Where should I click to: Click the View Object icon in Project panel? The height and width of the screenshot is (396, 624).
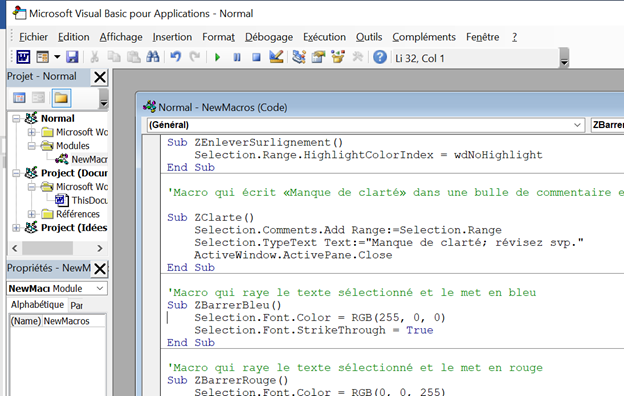[x=39, y=98]
